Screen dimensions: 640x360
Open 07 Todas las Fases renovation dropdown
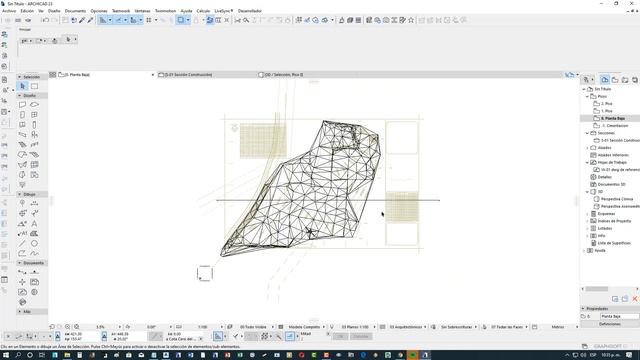pos(527,327)
